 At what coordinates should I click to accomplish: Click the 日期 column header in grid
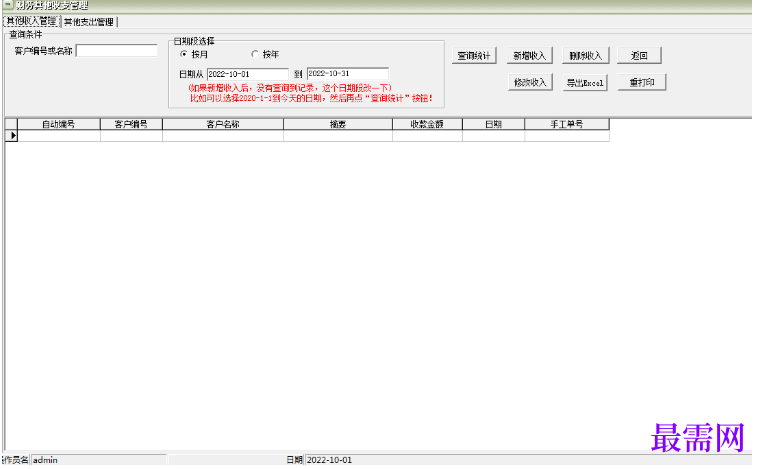click(x=493, y=124)
